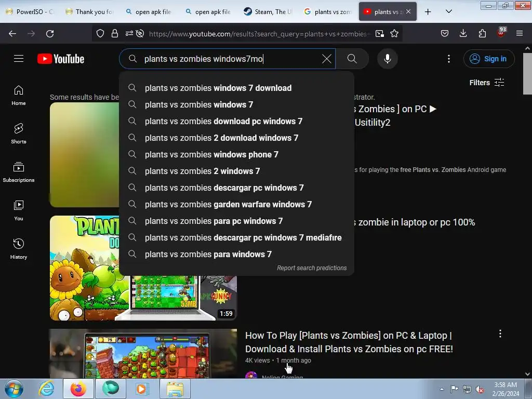Open Windows Explorer folder from taskbar
This screenshot has width=532, height=399.
click(x=175, y=389)
